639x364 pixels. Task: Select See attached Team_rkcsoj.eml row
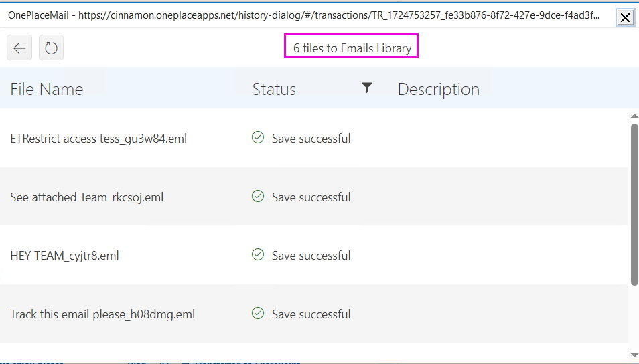pos(87,197)
